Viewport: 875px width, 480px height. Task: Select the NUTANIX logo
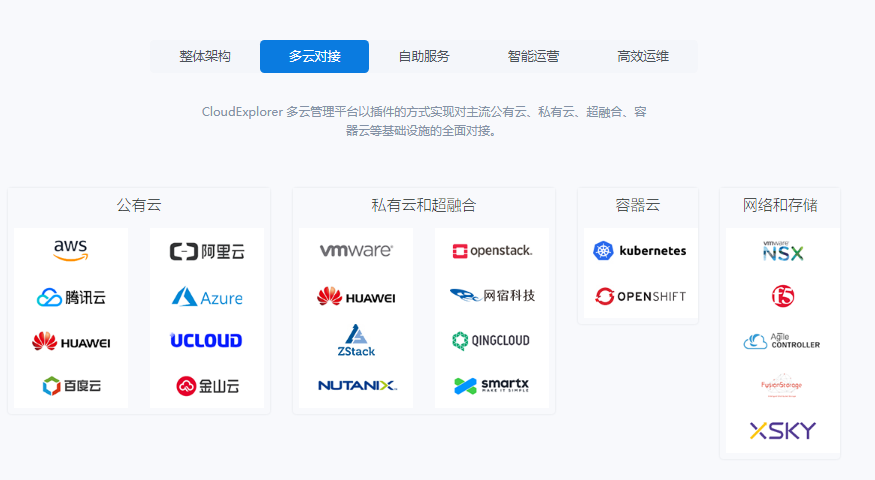357,385
